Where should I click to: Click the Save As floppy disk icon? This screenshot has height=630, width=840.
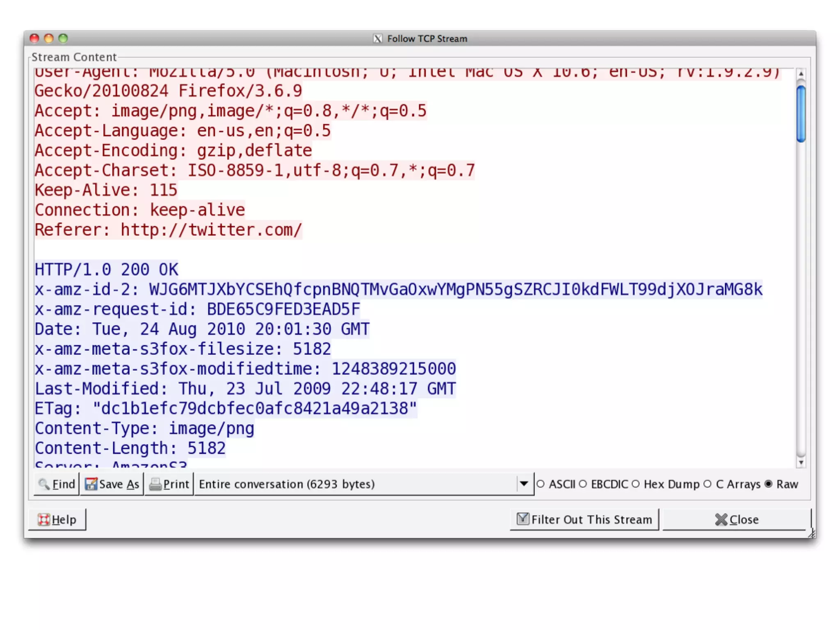point(91,484)
